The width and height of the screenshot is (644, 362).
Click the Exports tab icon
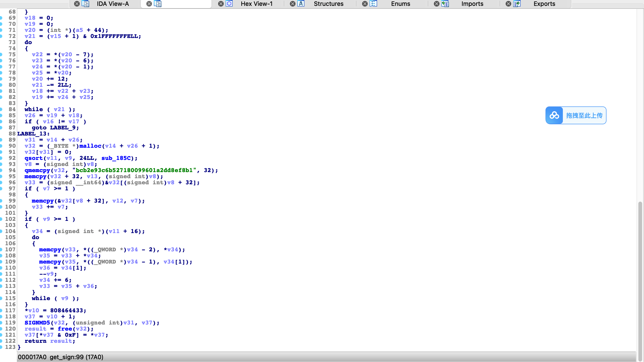click(x=517, y=4)
